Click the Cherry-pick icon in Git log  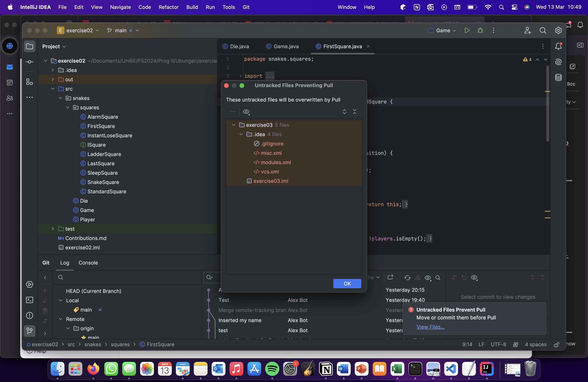(417, 278)
